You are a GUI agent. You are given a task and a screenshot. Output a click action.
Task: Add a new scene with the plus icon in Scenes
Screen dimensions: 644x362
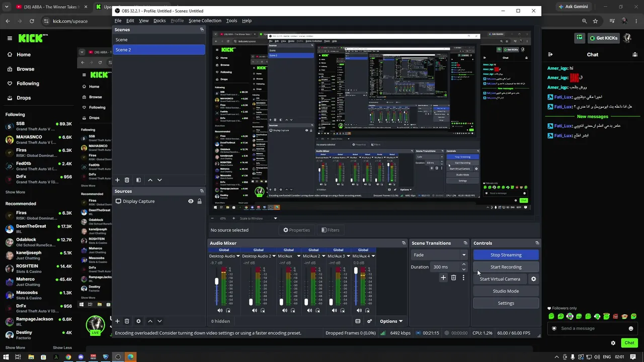(117, 180)
